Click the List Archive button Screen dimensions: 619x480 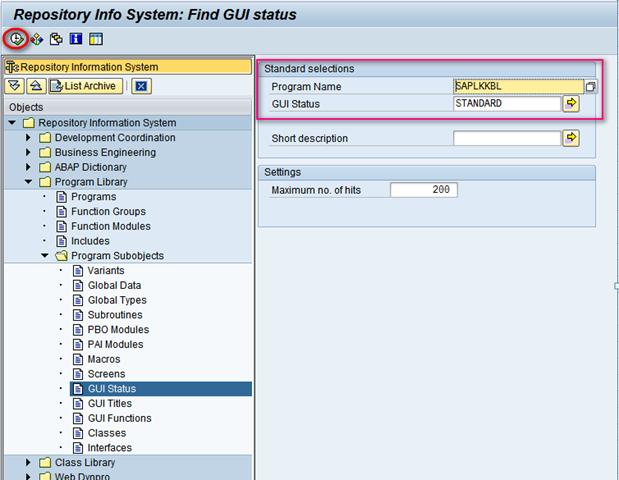point(84,86)
